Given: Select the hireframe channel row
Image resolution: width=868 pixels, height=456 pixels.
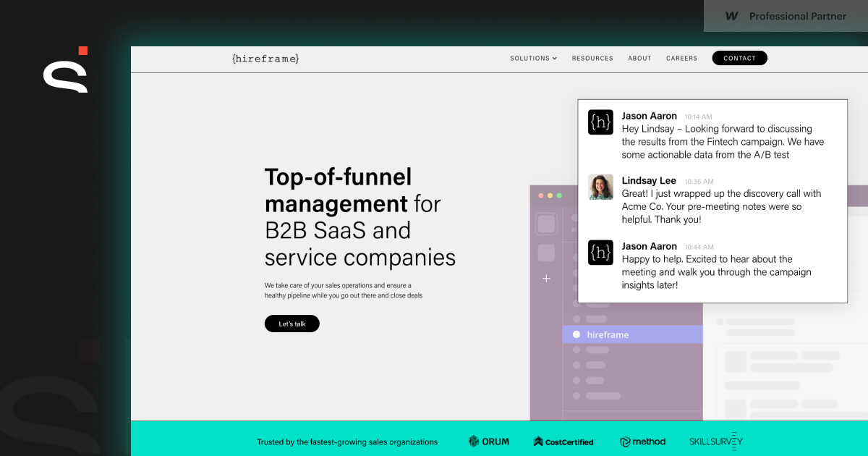Looking at the screenshot, I should click(x=633, y=334).
